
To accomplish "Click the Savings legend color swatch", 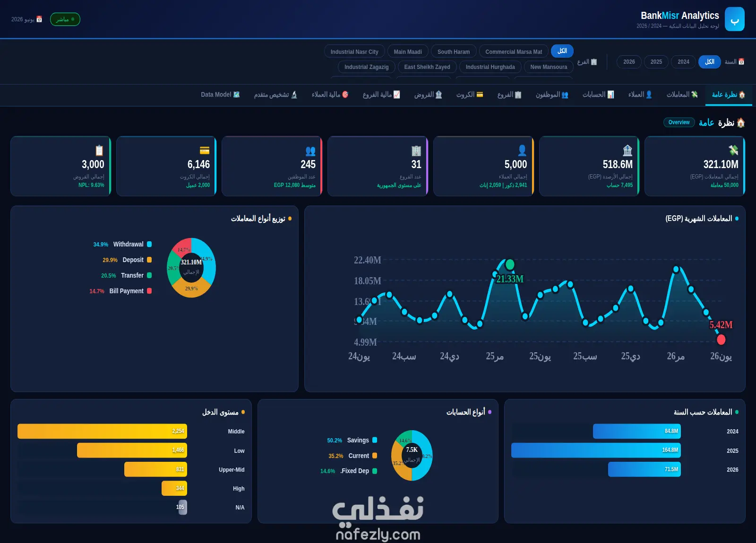I will coord(375,440).
